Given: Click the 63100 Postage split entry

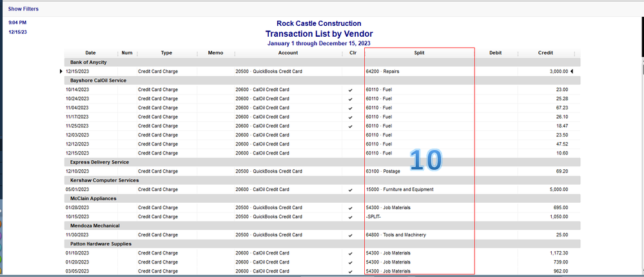Looking at the screenshot, I should pyautogui.click(x=383, y=171).
